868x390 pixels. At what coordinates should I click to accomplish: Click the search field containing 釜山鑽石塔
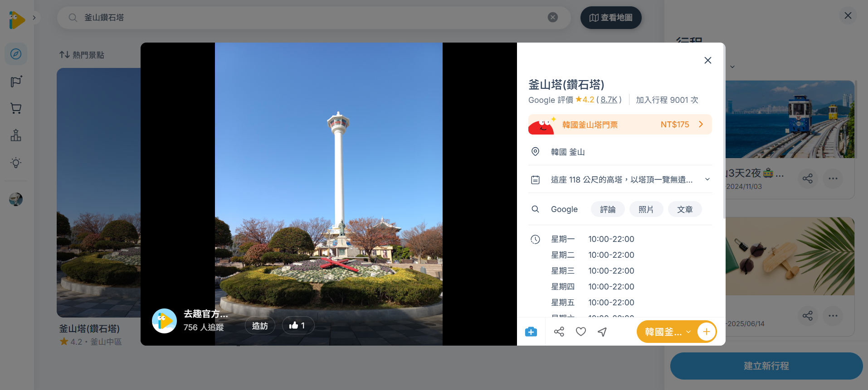[314, 18]
